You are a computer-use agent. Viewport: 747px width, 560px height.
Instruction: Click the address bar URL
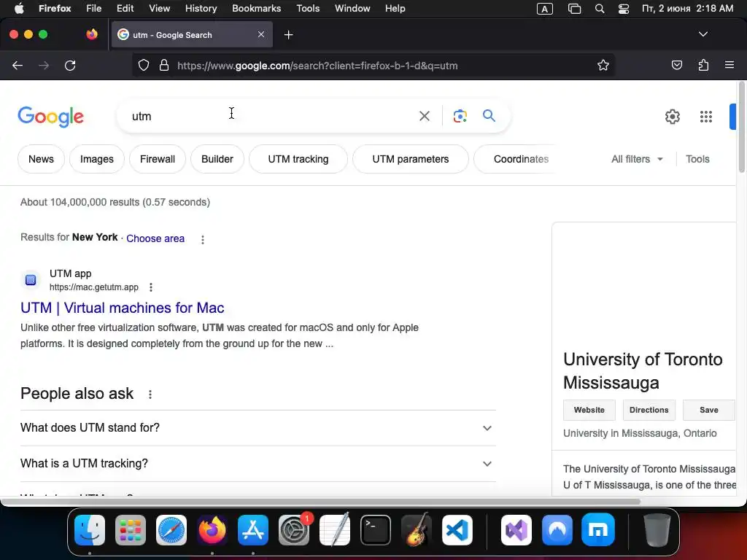(x=317, y=66)
